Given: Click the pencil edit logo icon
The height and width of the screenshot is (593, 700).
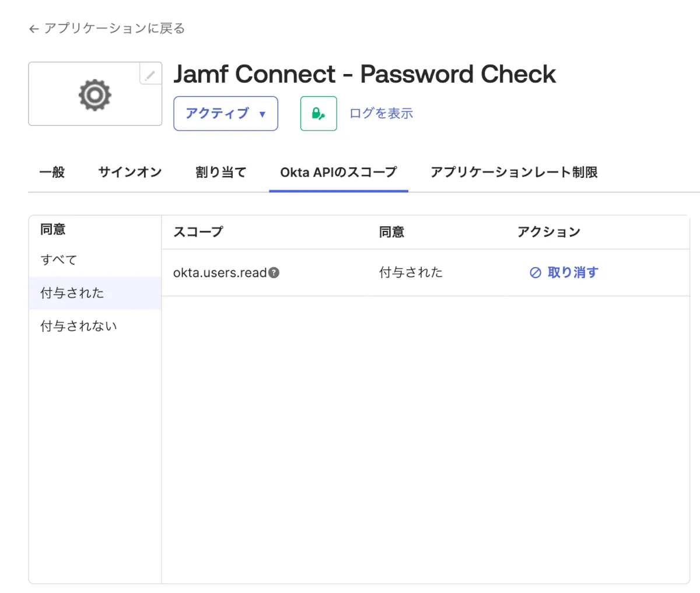Looking at the screenshot, I should click(150, 75).
